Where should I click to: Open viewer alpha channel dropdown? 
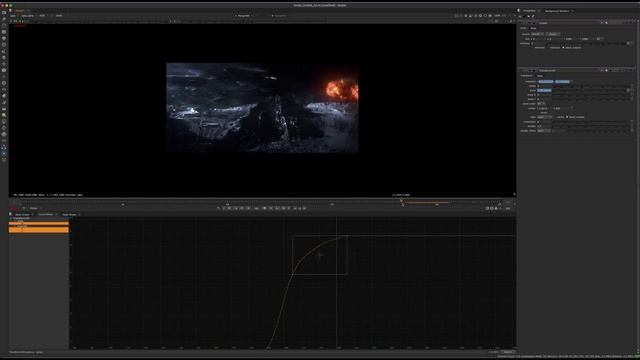point(28,16)
